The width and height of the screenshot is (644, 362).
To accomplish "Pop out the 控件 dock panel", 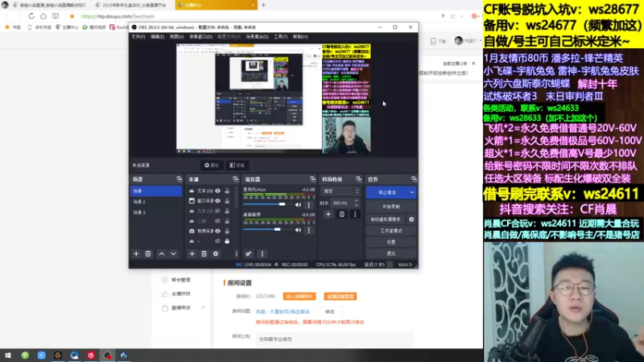I will (x=414, y=179).
